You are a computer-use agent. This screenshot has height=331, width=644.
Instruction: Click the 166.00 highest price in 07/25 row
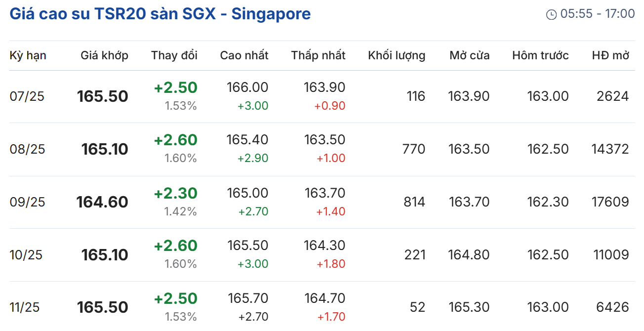[247, 87]
